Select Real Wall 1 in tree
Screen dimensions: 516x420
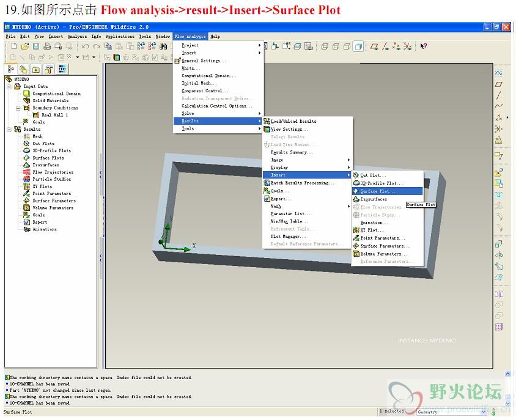54,115
